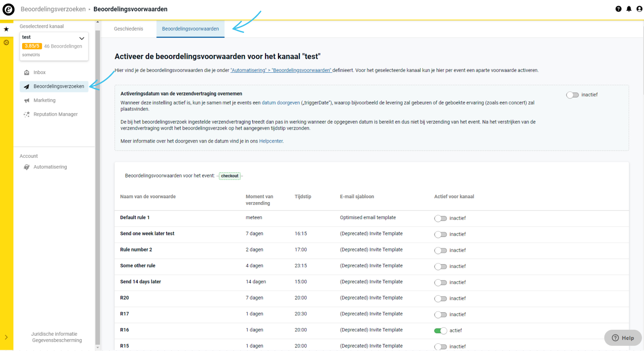Image resolution: width=644 pixels, height=351 pixels.
Task: Click Gegevensbescherming link
Action: pos(57,340)
